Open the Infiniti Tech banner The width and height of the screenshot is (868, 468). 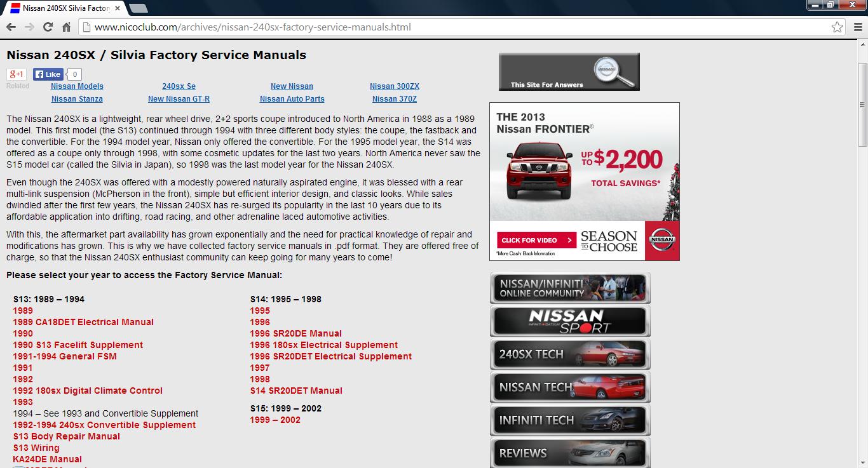pos(570,420)
